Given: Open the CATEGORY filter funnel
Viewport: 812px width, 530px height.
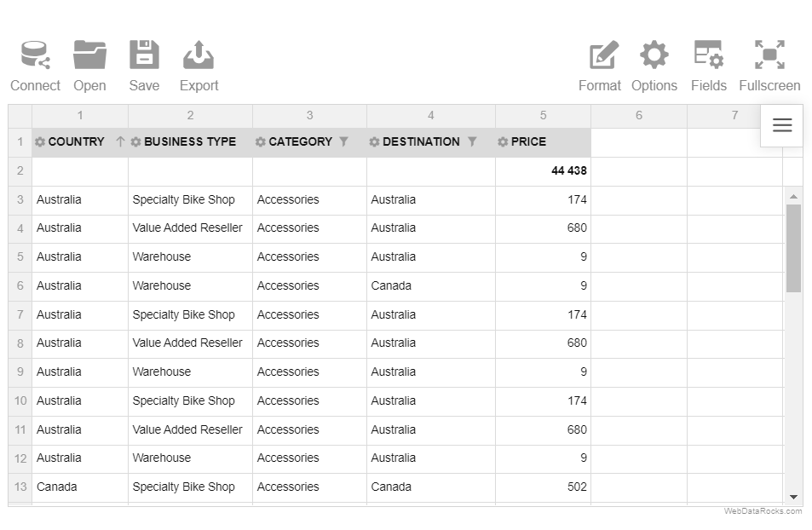Looking at the screenshot, I should coord(344,141).
